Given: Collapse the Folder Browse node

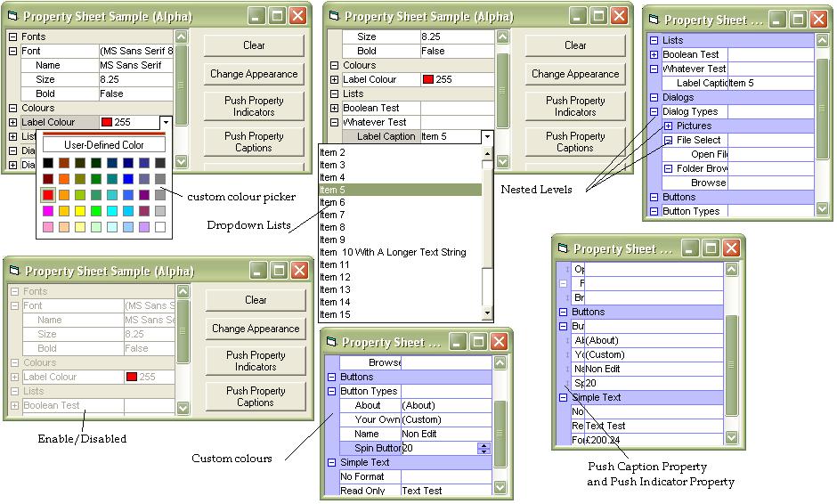Looking at the screenshot, I should click(668, 168).
